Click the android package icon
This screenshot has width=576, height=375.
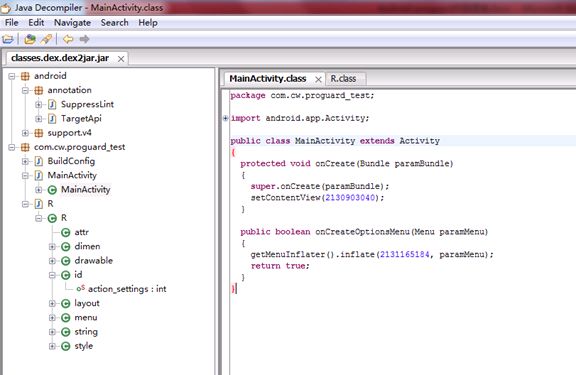click(25, 76)
